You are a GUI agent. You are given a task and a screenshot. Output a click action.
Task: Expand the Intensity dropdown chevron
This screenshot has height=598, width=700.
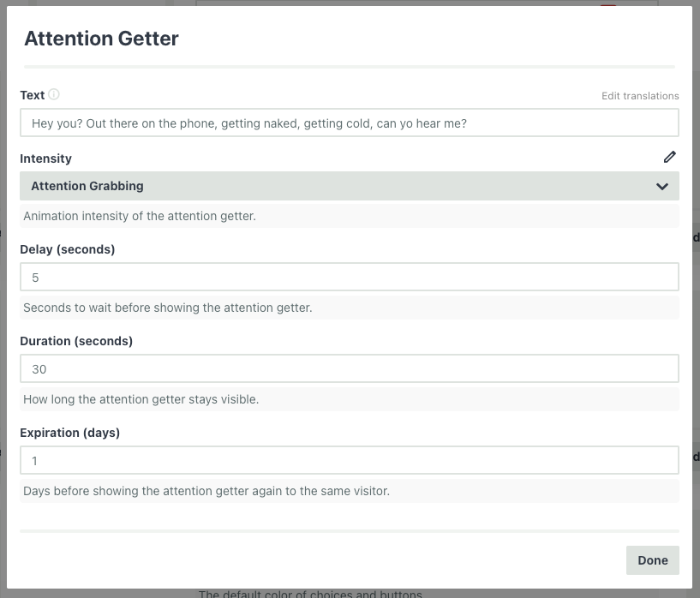pyautogui.click(x=661, y=185)
